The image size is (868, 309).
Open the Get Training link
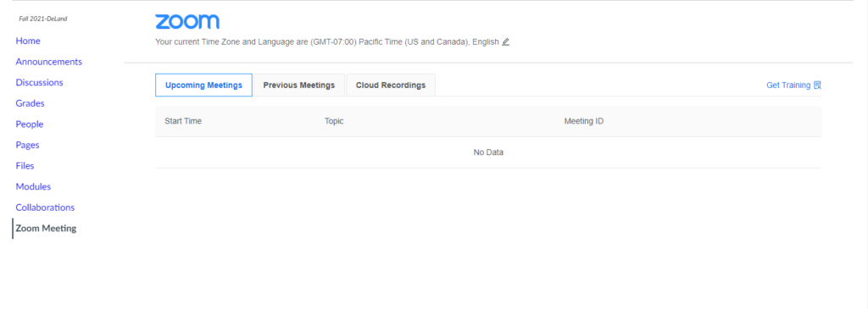[788, 86]
